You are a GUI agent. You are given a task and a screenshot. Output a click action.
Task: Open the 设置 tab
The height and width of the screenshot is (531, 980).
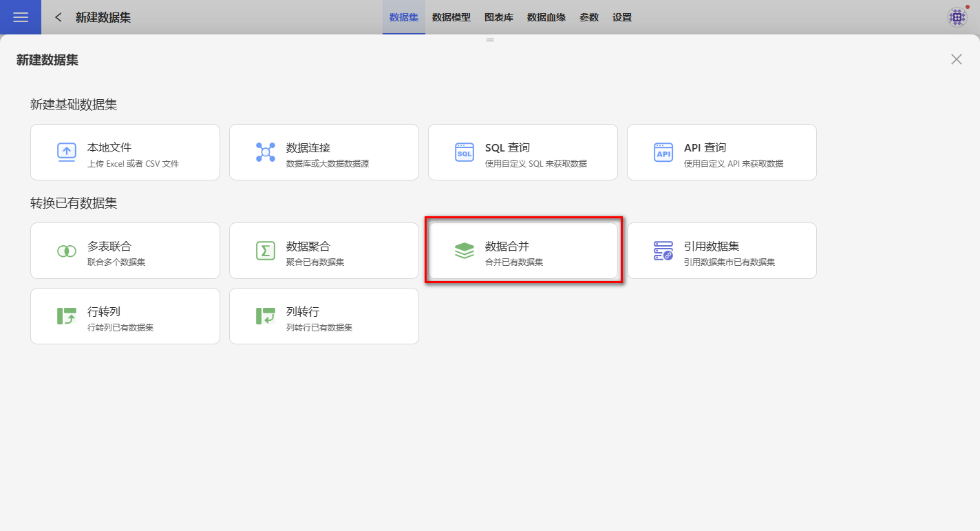(622, 17)
